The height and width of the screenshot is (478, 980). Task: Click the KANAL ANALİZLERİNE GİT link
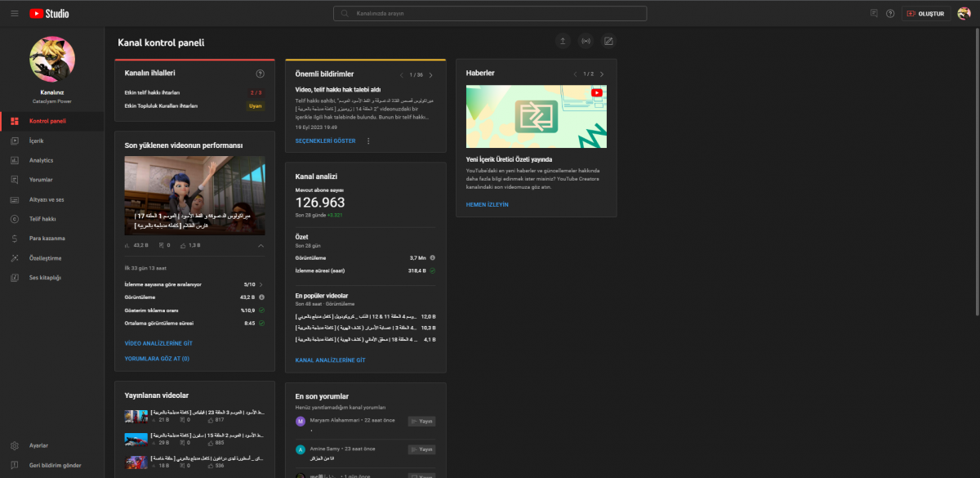330,360
